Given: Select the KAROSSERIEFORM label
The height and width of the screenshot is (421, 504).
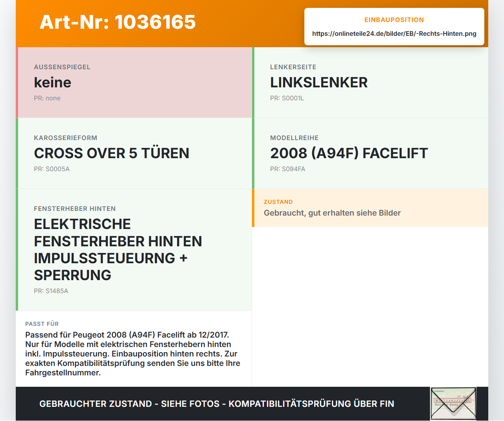Looking at the screenshot, I should coord(66,138).
